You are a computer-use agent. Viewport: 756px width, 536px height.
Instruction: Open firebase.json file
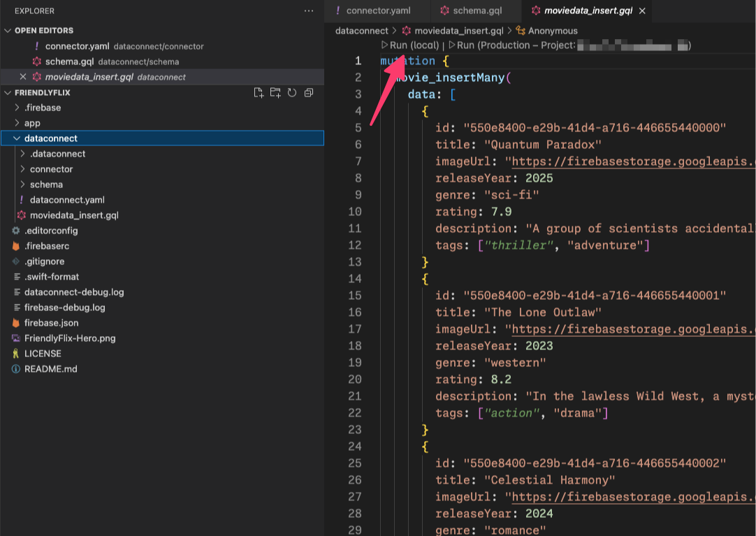pyautogui.click(x=51, y=323)
